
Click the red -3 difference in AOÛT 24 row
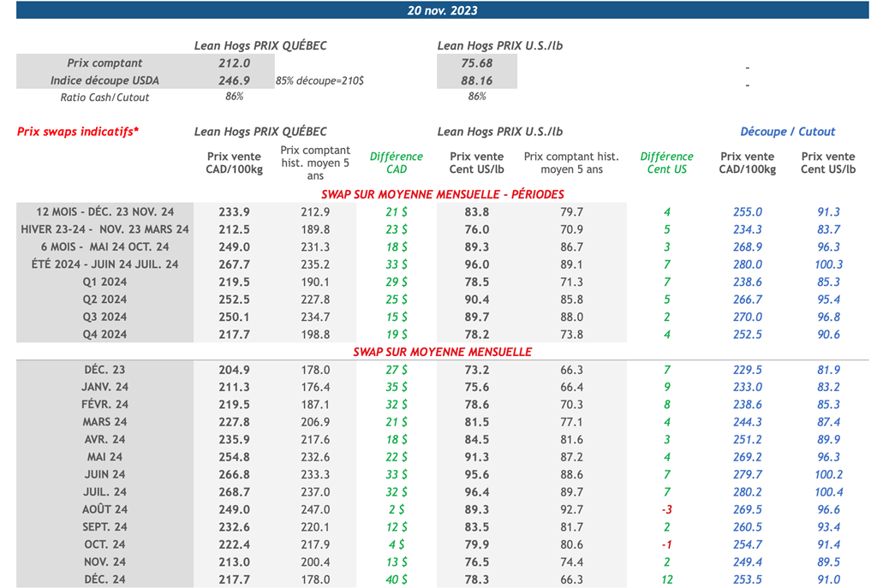666,509
